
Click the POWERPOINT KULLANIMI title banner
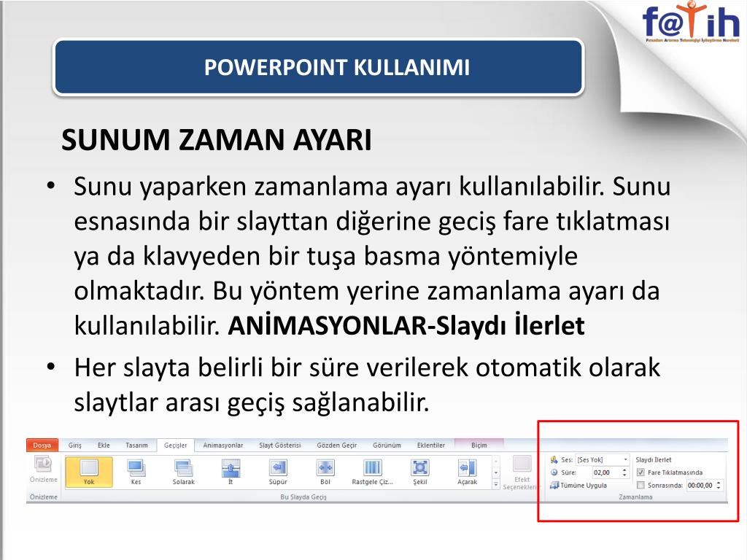tap(319, 67)
